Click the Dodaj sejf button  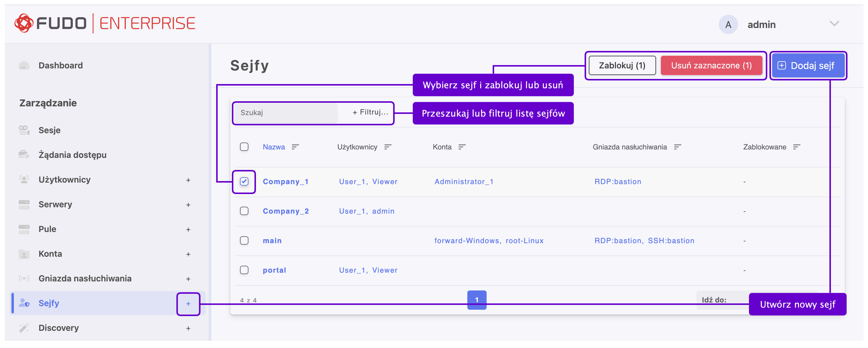coord(808,66)
